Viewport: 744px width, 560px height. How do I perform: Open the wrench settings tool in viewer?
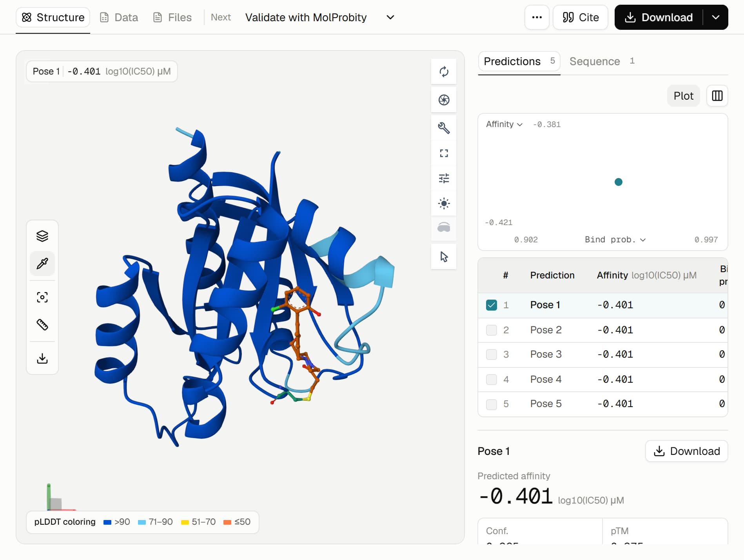(x=444, y=128)
